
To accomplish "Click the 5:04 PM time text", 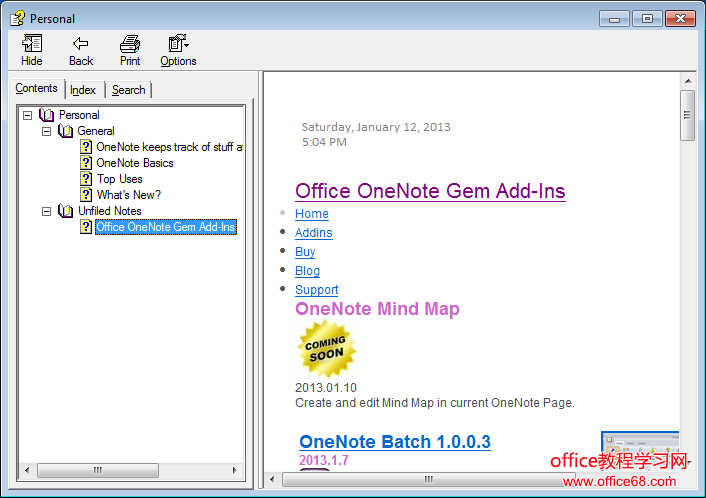I will click(324, 142).
